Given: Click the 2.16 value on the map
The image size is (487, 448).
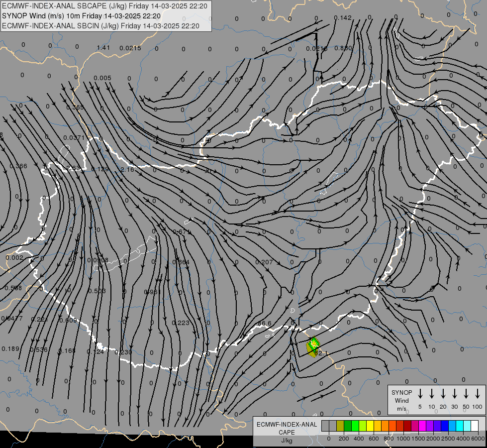Looking at the screenshot, I should click(x=127, y=169).
